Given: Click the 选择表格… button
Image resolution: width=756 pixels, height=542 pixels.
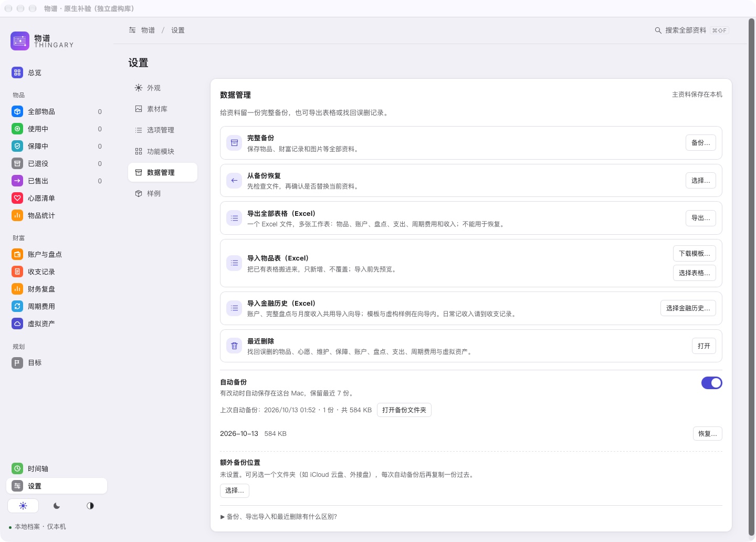Looking at the screenshot, I should pos(695,273).
